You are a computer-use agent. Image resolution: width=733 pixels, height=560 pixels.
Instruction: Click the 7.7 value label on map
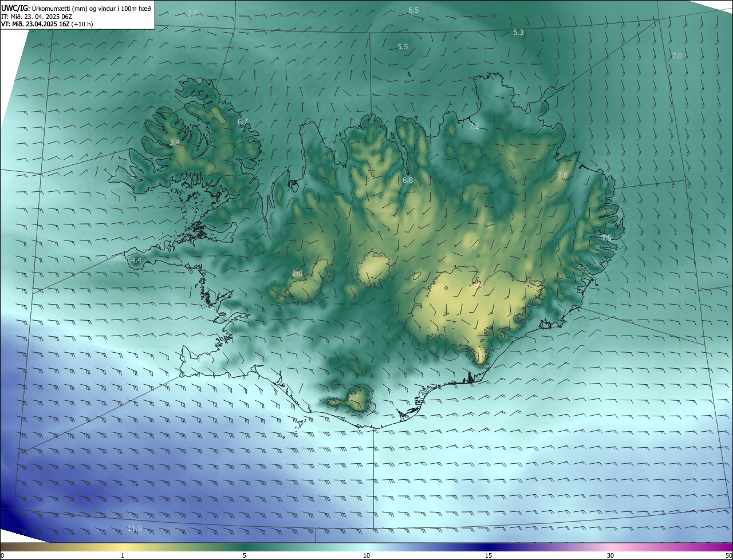pyautogui.click(x=192, y=13)
